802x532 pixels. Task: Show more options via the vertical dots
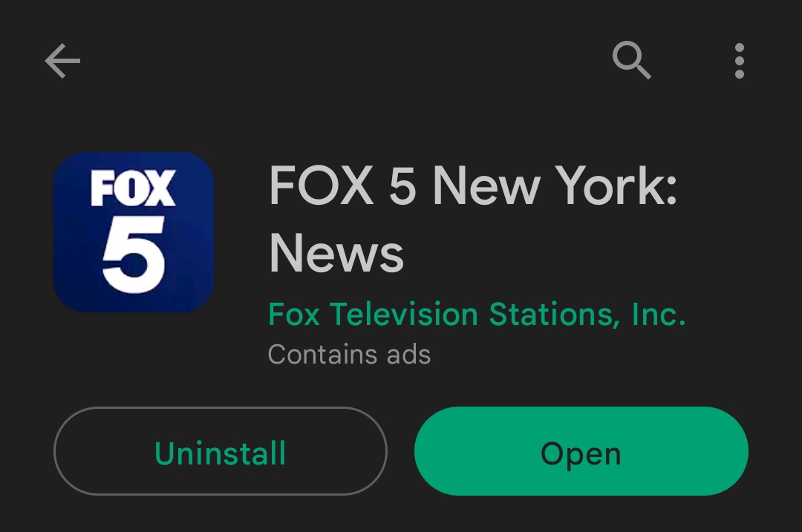[739, 61]
